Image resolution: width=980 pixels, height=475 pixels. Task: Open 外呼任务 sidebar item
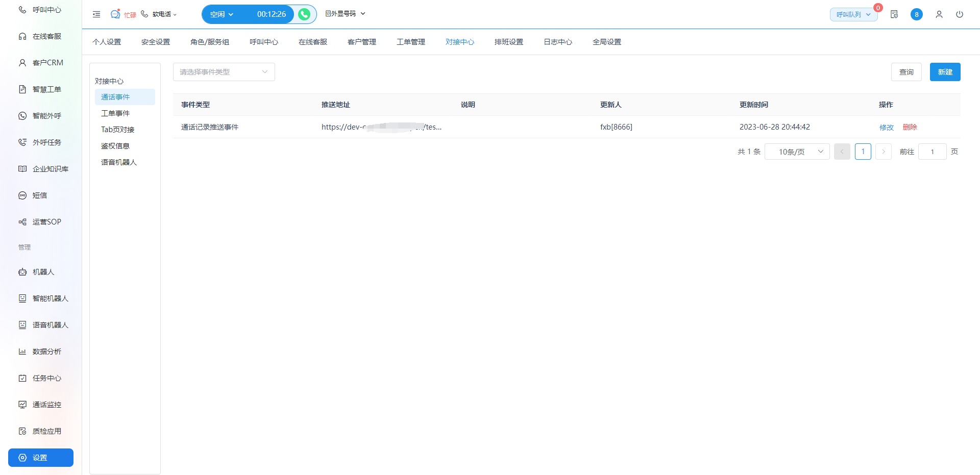[41, 142]
